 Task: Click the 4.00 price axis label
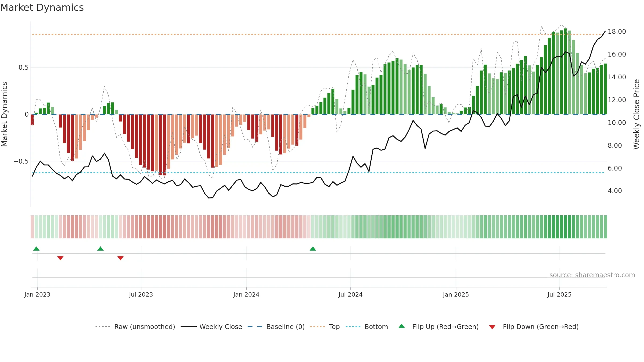tap(615, 191)
